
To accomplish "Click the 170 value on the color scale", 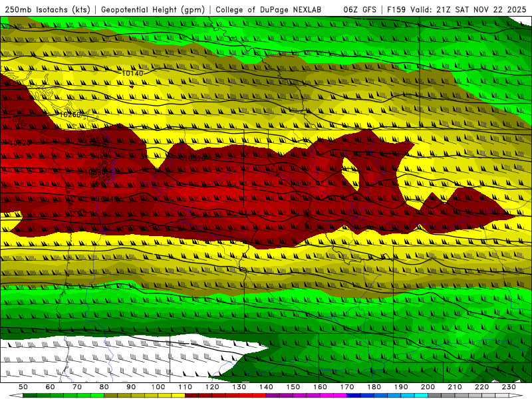I will pyautogui.click(x=347, y=387).
